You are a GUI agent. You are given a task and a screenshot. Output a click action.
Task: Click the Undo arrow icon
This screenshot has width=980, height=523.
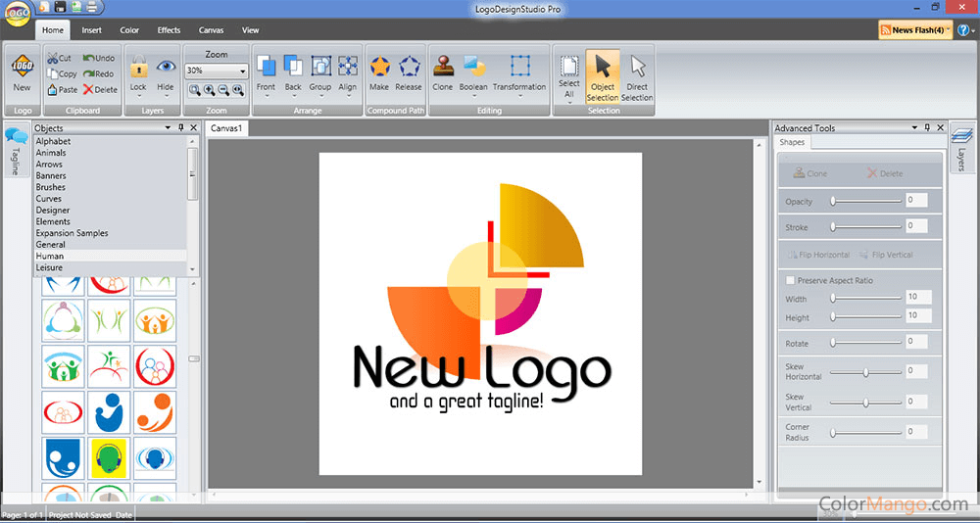(x=88, y=58)
